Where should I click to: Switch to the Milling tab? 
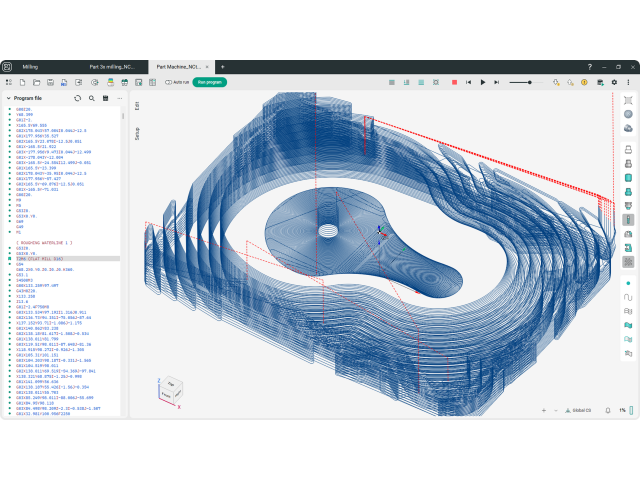[30, 67]
